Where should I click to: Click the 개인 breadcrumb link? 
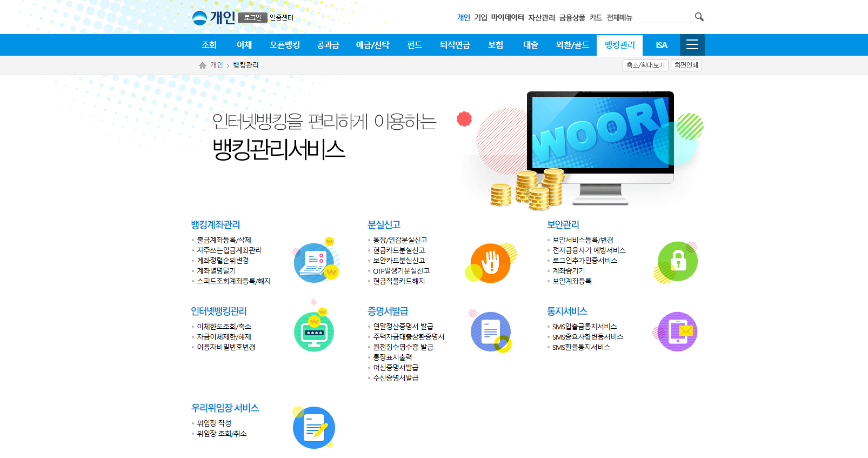click(217, 65)
